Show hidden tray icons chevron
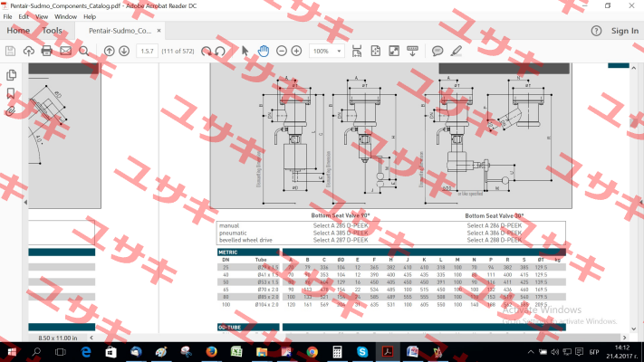This screenshot has width=644, height=362. [x=531, y=352]
